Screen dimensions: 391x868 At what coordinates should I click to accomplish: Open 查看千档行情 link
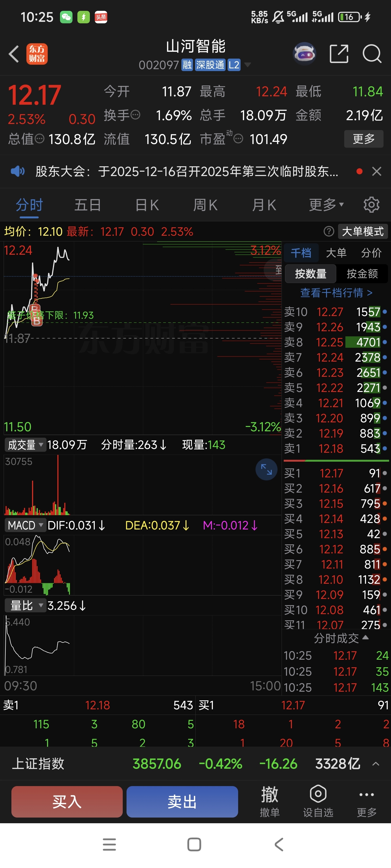coord(336,292)
